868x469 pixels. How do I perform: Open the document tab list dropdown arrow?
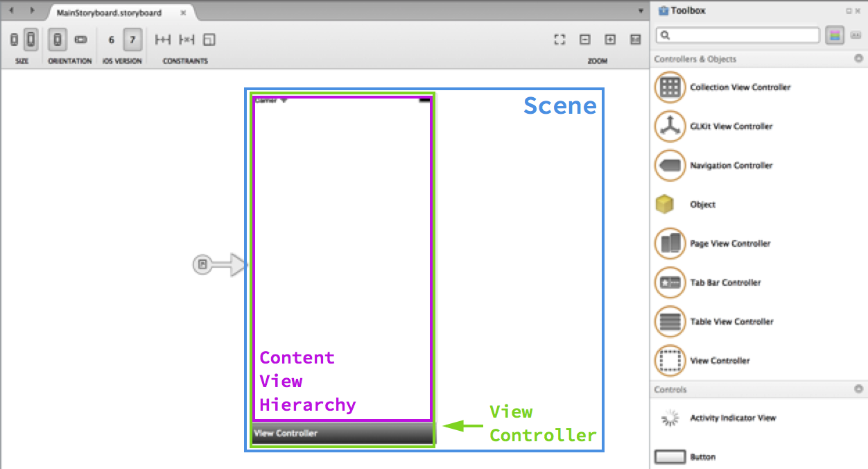coord(641,12)
